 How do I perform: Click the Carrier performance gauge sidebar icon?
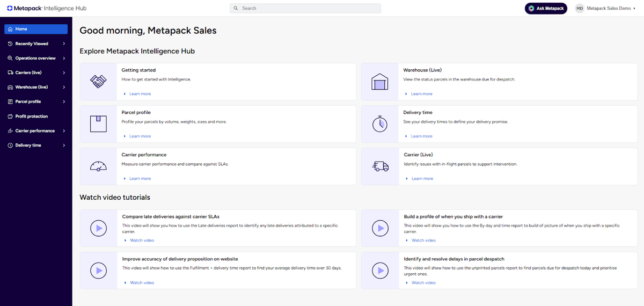point(10,130)
